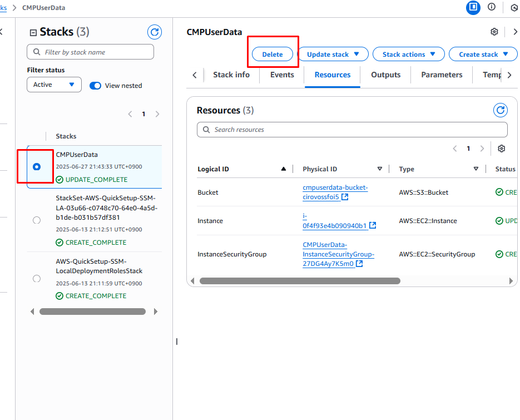Open the CMPUserData-InstanceSecurityGroup physical ID link

tap(338, 254)
